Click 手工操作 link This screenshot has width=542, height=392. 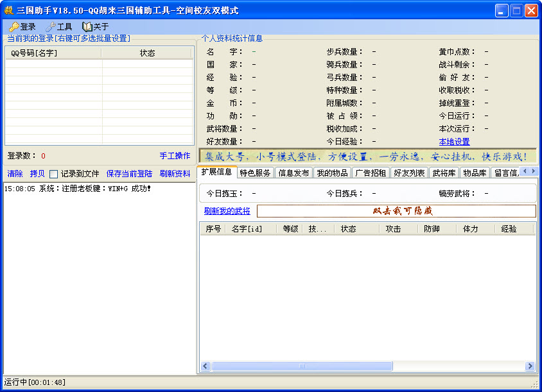coord(175,156)
